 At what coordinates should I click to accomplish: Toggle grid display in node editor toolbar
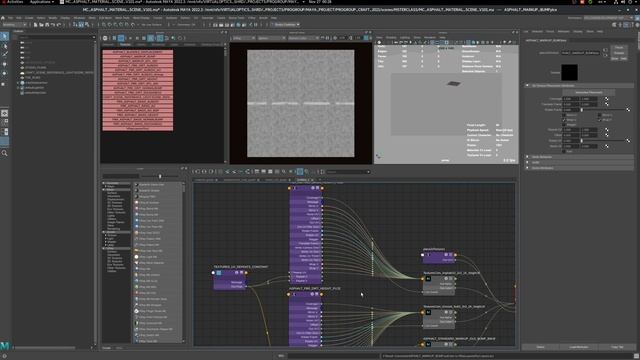click(300, 172)
